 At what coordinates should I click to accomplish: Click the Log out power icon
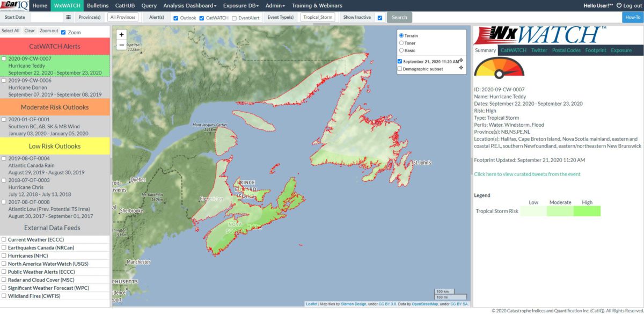[619, 5]
